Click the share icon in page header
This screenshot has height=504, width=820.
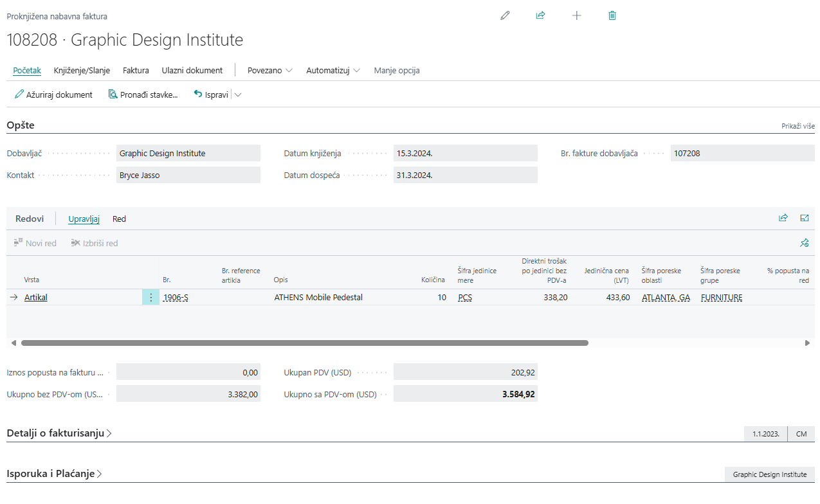(x=540, y=15)
